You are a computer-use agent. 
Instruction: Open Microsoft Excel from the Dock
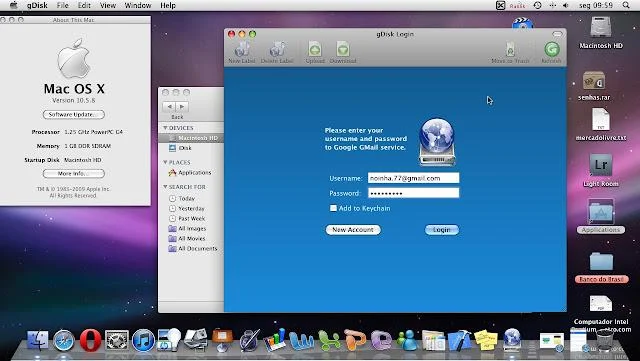329,341
